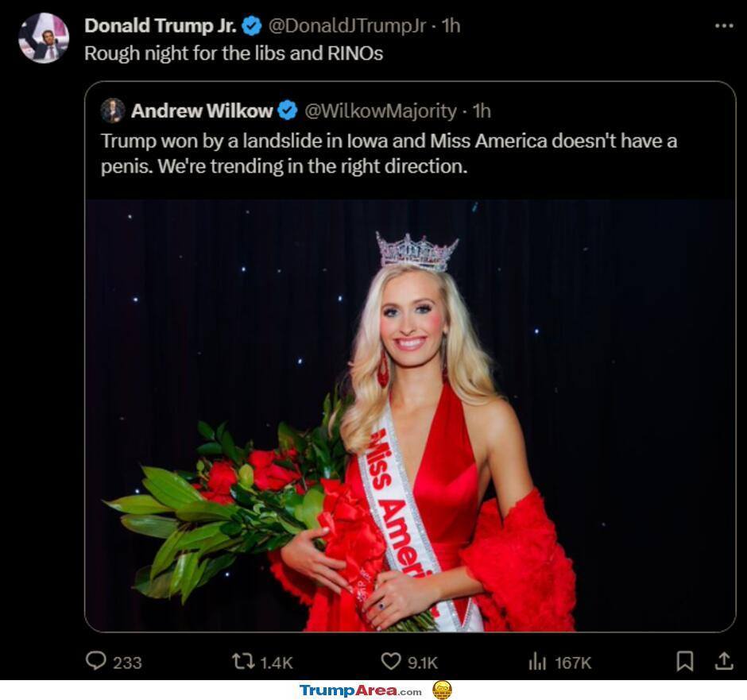The width and height of the screenshot is (747, 700).
Task: Like the post with the heart icon
Action: click(x=391, y=661)
